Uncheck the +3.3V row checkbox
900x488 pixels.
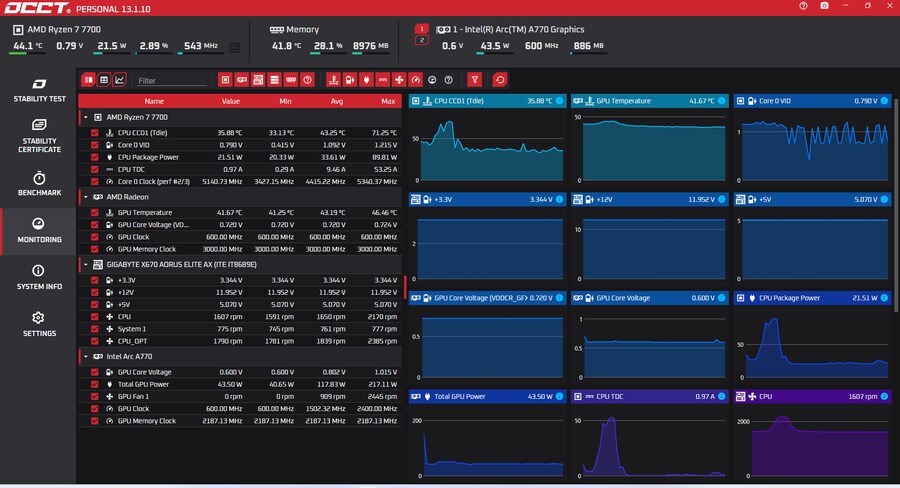(95, 280)
